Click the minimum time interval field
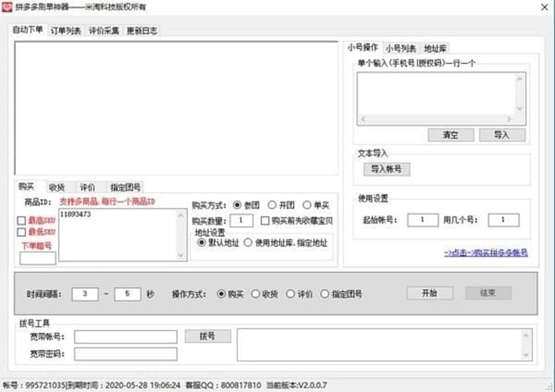This screenshot has height=392, width=555. coord(85,294)
